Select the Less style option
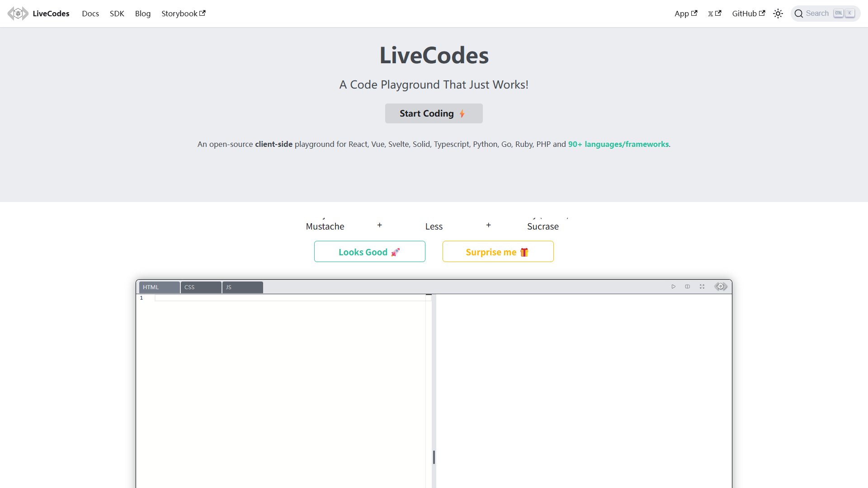Image resolution: width=868 pixels, height=488 pixels. click(x=434, y=226)
